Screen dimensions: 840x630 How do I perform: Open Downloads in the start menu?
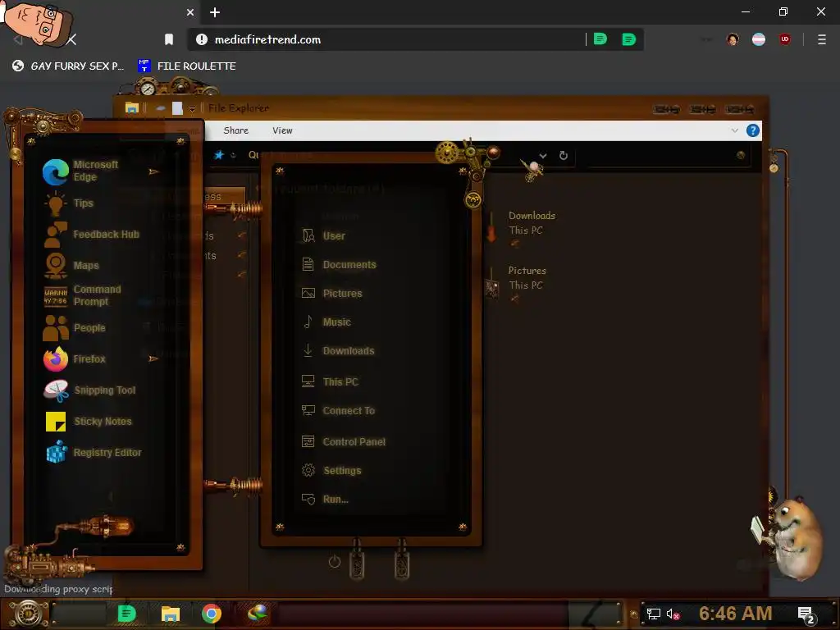(x=337, y=351)
